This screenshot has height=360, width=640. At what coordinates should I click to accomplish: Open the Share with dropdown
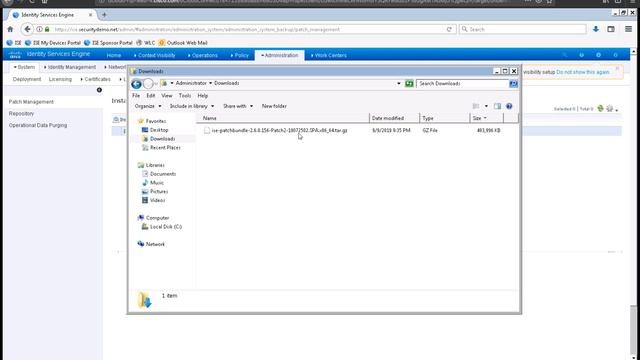point(238,106)
